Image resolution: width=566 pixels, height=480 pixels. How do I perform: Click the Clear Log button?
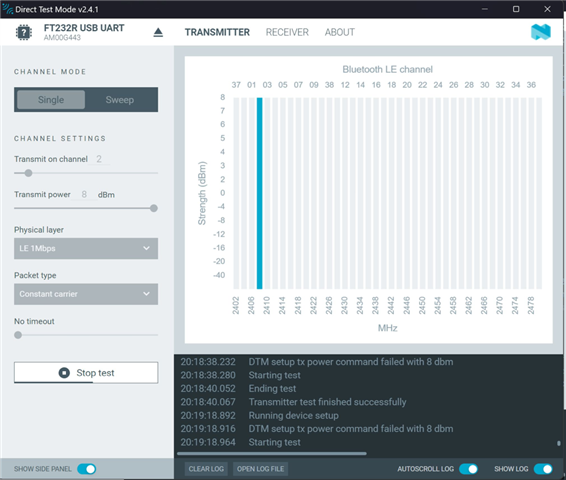pyautogui.click(x=206, y=469)
